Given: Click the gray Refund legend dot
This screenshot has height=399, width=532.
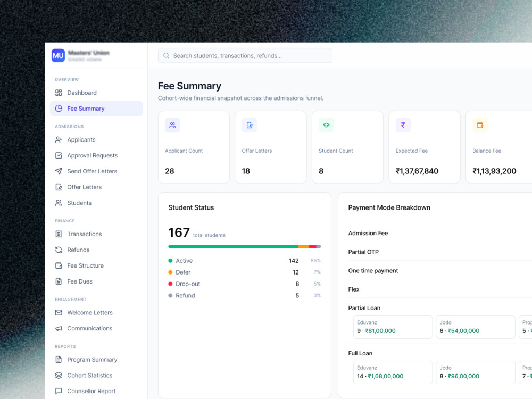Looking at the screenshot, I should coord(170,295).
